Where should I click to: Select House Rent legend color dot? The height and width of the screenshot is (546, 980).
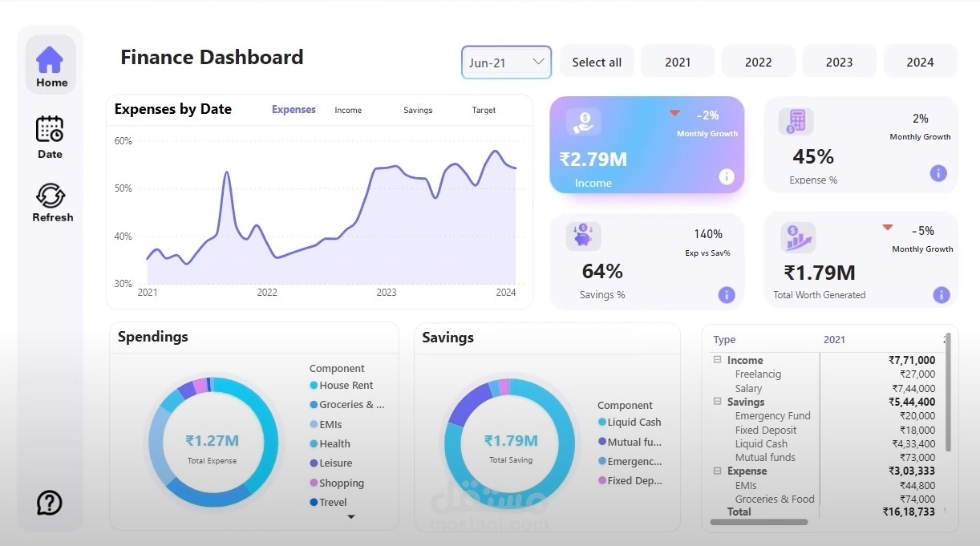click(x=314, y=386)
